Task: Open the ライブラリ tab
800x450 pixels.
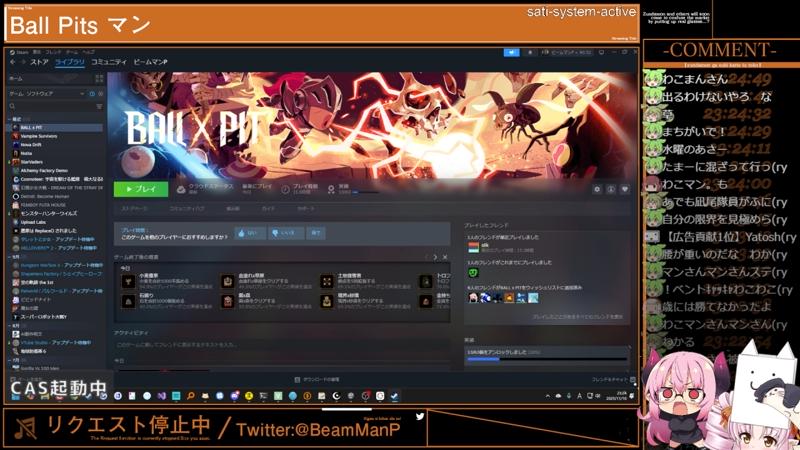Action: (69, 62)
